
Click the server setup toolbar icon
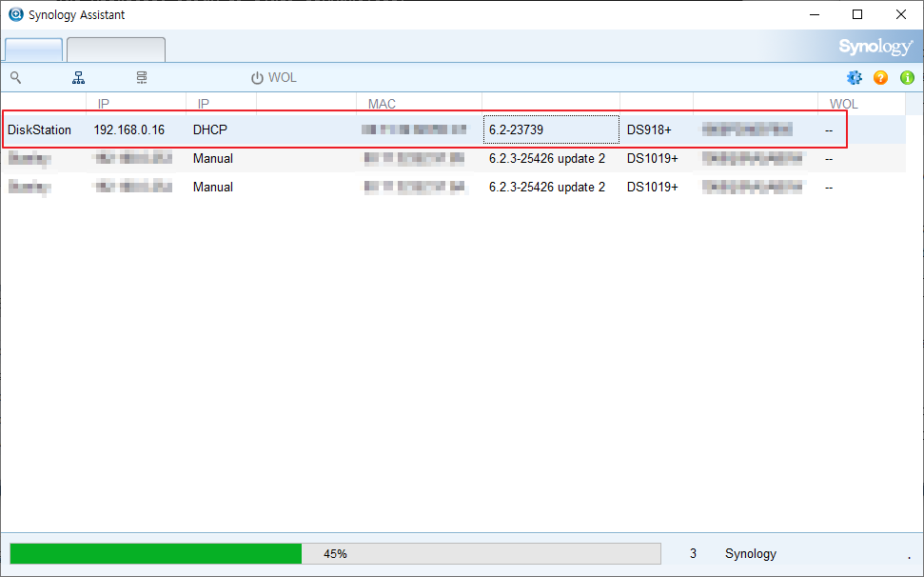(x=142, y=78)
